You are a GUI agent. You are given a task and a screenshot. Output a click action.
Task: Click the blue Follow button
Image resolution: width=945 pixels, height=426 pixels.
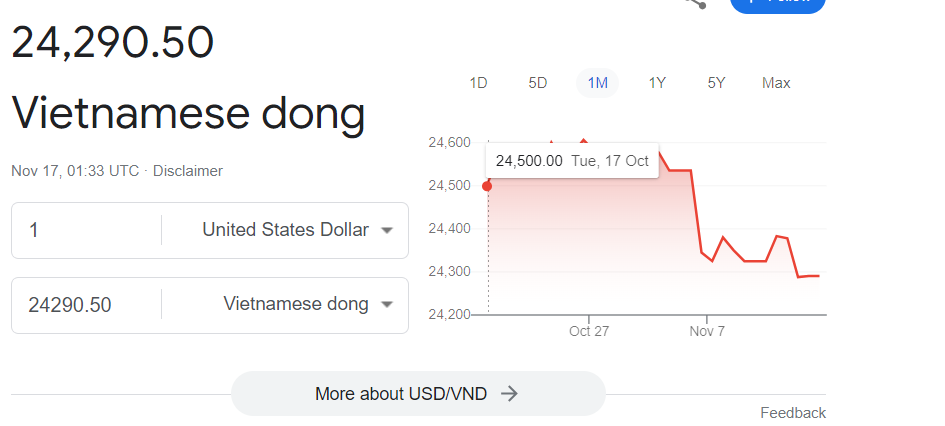point(777,5)
